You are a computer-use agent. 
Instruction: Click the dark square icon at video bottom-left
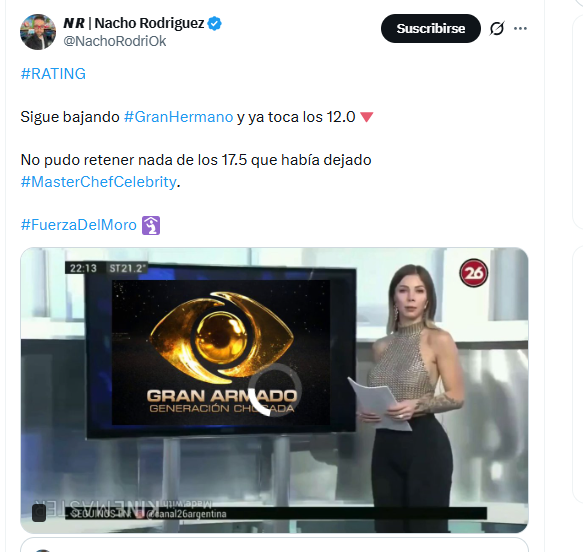(39, 513)
